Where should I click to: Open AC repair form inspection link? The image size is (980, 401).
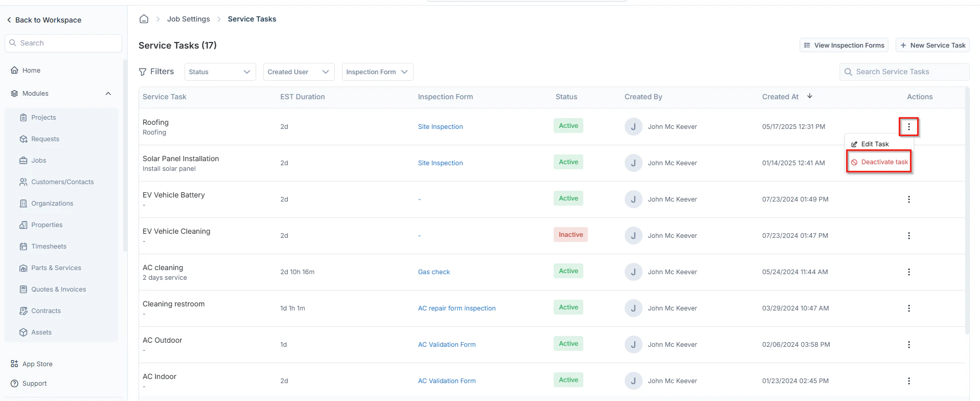coord(457,308)
